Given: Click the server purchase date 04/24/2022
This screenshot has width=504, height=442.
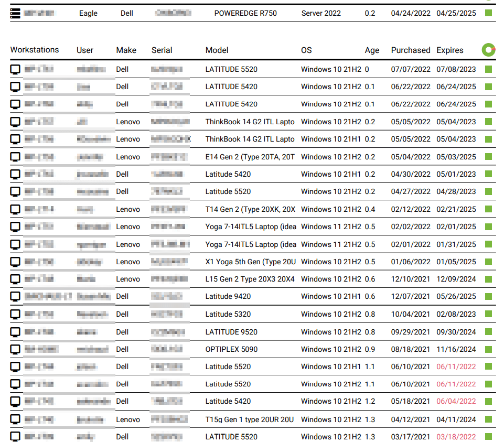Looking at the screenshot, I should click(x=411, y=13).
